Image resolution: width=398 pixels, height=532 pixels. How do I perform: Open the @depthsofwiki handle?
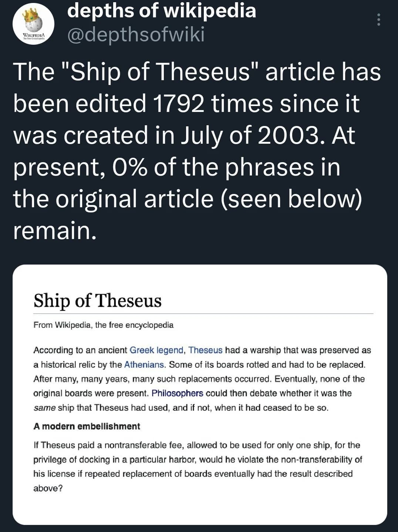click(136, 35)
